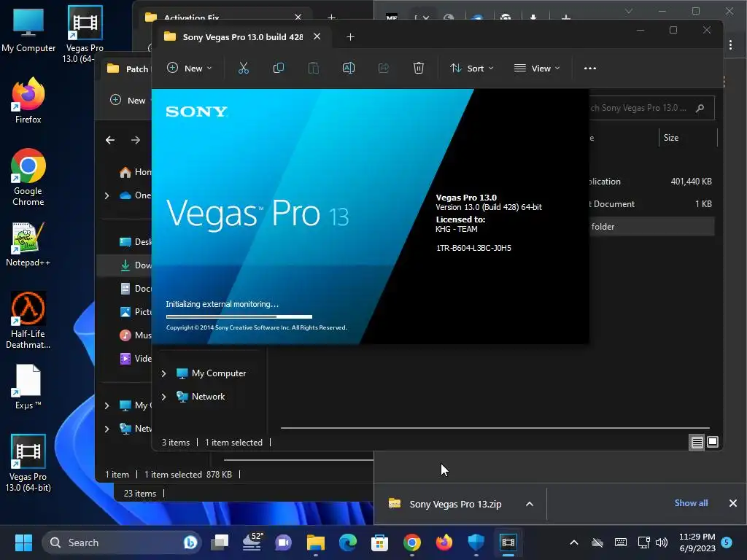Open Task View in taskbar
This screenshot has width=747, height=560.
[x=220, y=542]
